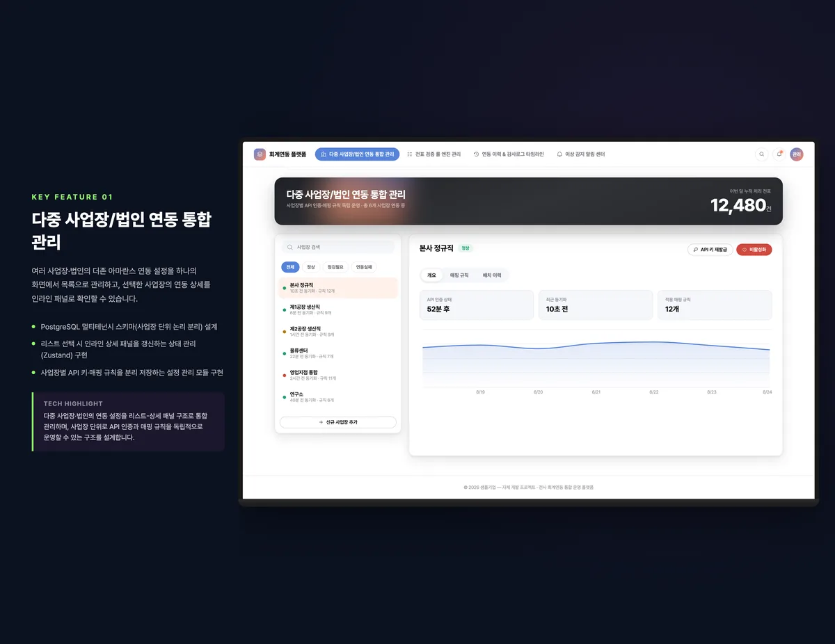Click the 사업장 검색 search field
Image resolution: width=835 pixels, height=644 pixels.
click(338, 247)
